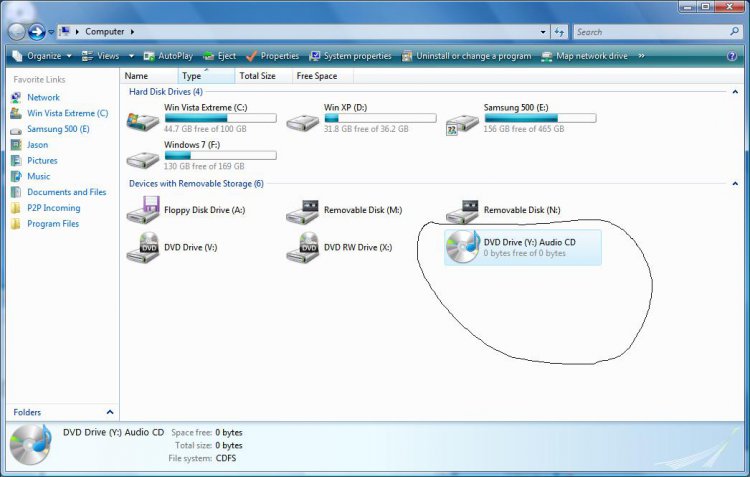
Task: Click the Samsung 500 usage bar
Action: coord(540,118)
